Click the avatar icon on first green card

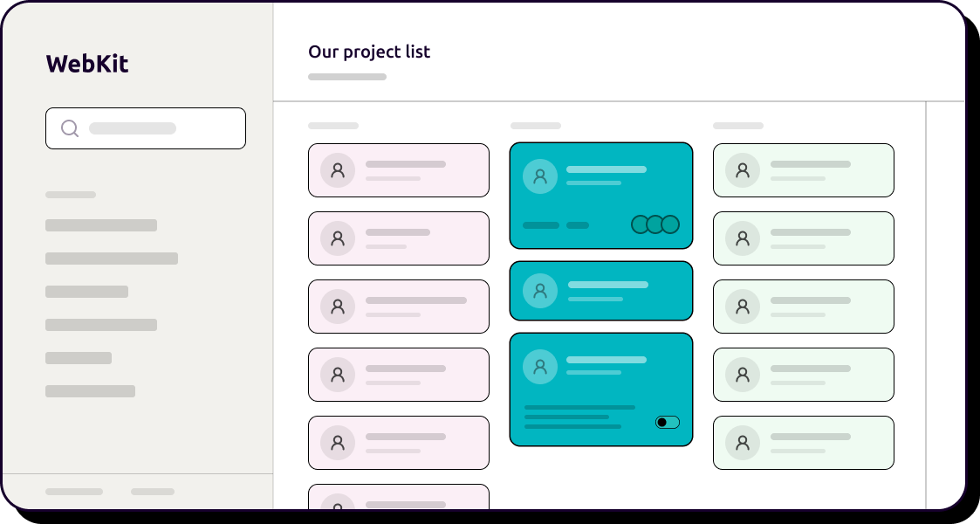[743, 170]
